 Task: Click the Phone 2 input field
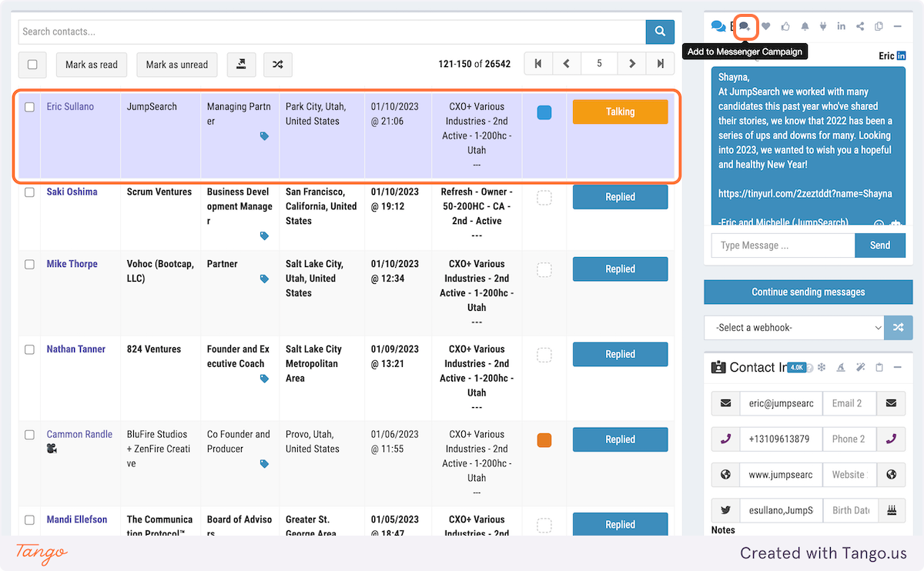pyautogui.click(x=850, y=439)
